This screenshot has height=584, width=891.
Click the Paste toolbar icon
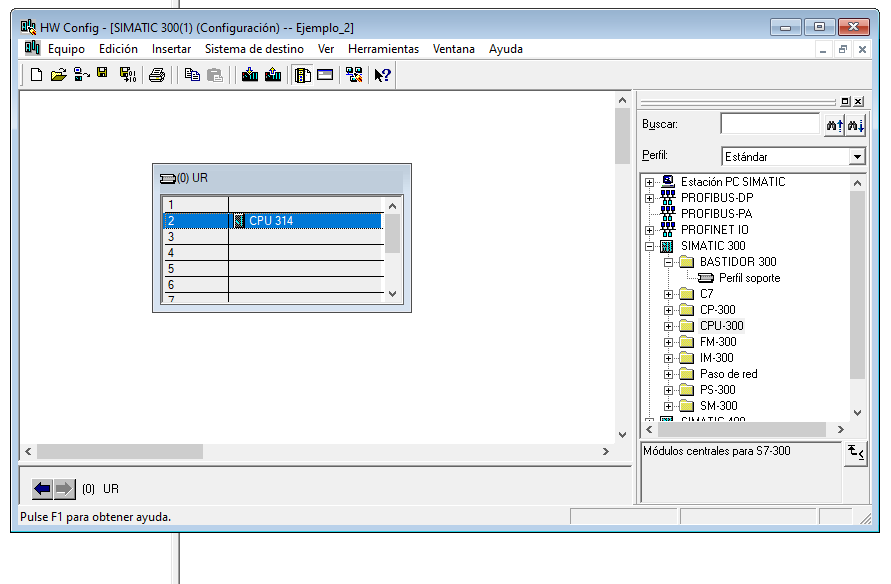[x=215, y=74]
